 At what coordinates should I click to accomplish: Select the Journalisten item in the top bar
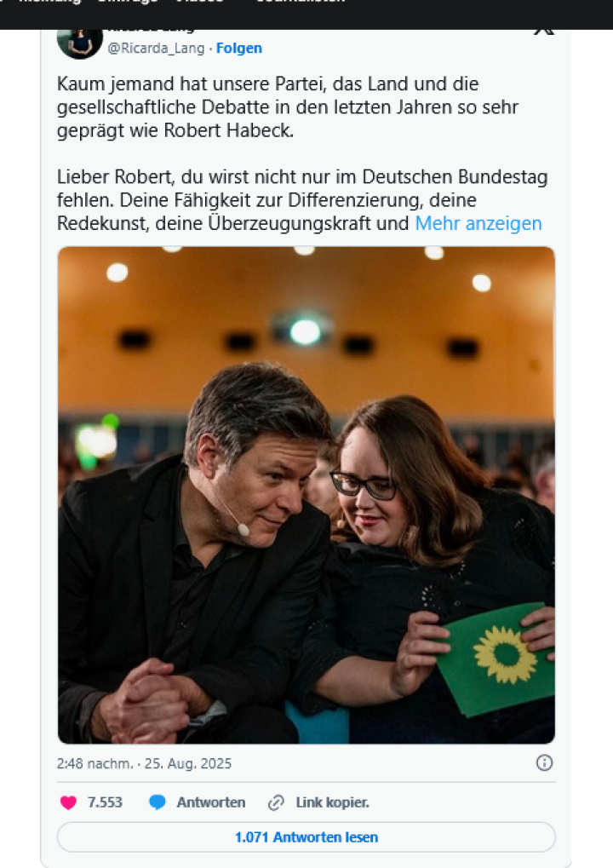click(x=301, y=2)
